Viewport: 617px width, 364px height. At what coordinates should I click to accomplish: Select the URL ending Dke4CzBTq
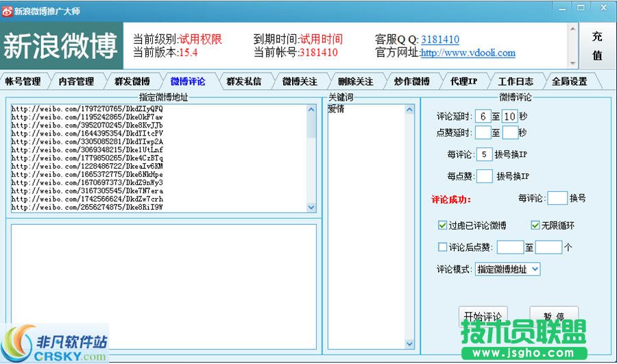pyautogui.click(x=87, y=158)
